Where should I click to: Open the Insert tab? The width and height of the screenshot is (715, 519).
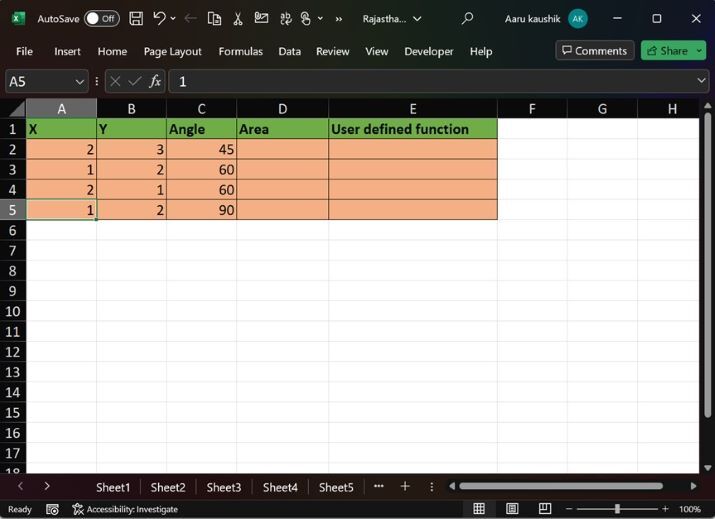click(67, 52)
